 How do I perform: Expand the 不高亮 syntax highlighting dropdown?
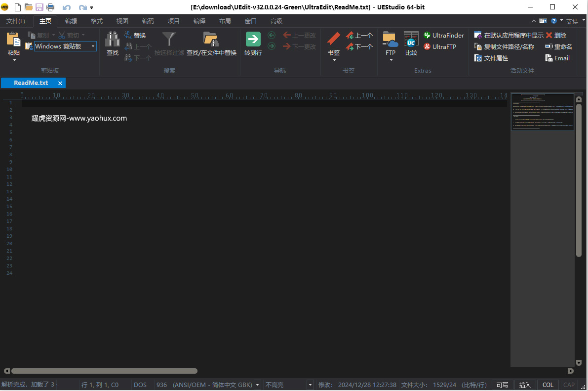coord(310,384)
